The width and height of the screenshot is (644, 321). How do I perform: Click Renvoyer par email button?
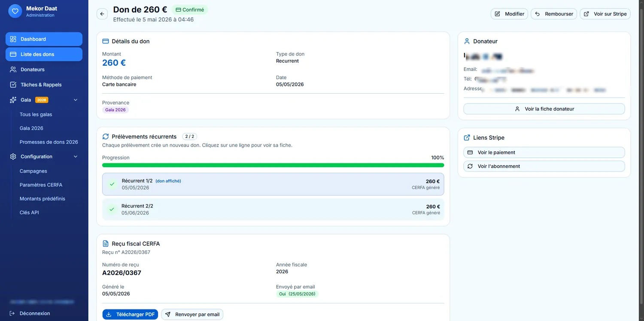tap(192, 315)
